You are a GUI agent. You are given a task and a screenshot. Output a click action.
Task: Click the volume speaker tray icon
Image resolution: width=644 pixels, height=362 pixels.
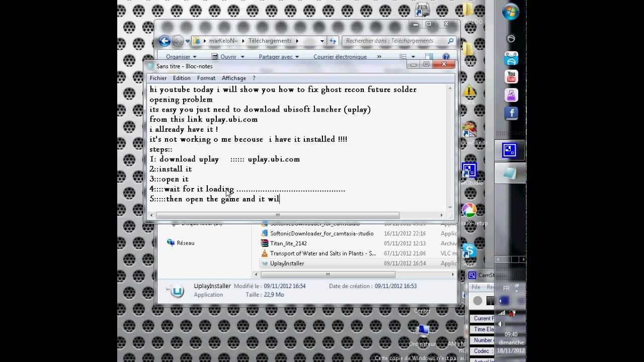(x=502, y=323)
